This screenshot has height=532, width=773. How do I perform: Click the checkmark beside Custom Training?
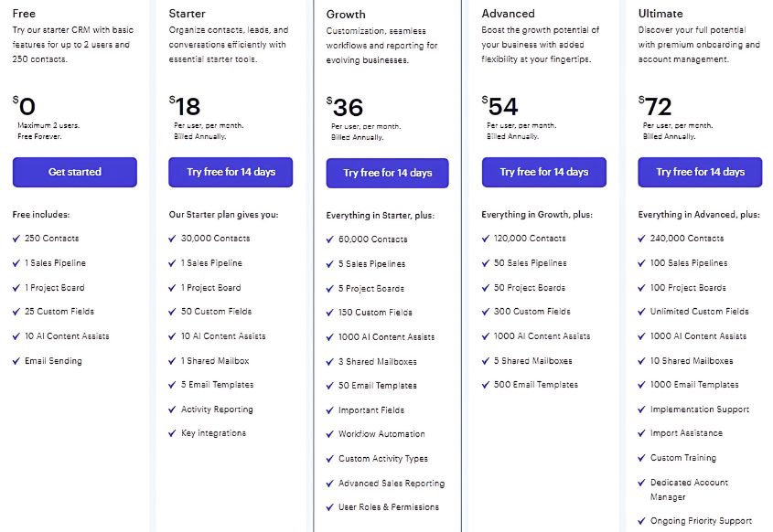coord(642,458)
